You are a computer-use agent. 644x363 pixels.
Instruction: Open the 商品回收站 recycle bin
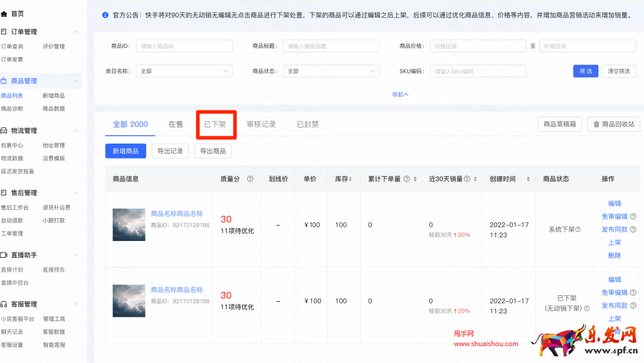[x=613, y=124]
